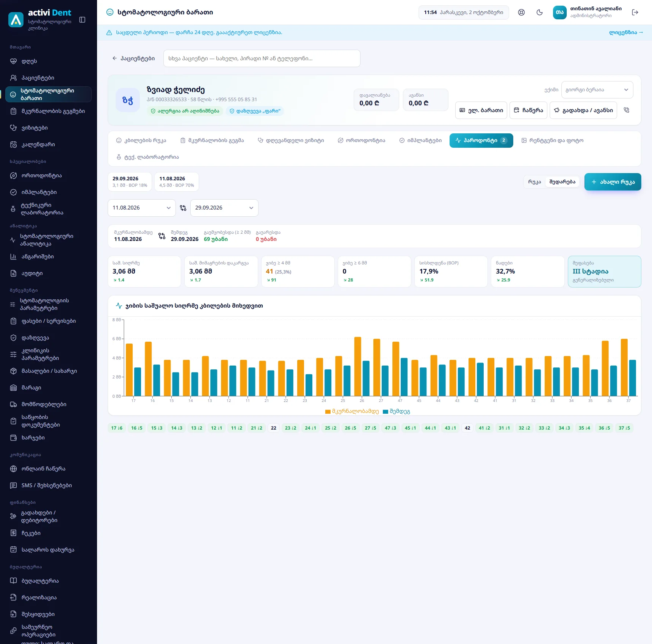Viewport: 652px width, 644px height.
Task: Select the 29.09.2026 chart record chip
Action: point(130,182)
